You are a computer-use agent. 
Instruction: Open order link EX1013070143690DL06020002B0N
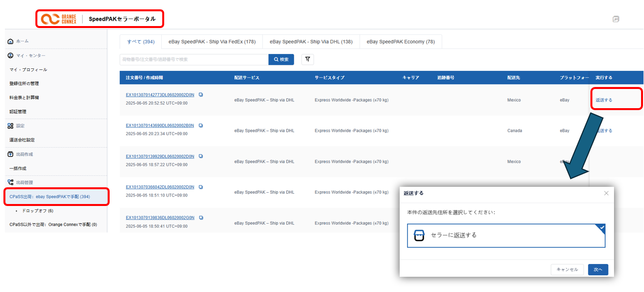coord(160,125)
